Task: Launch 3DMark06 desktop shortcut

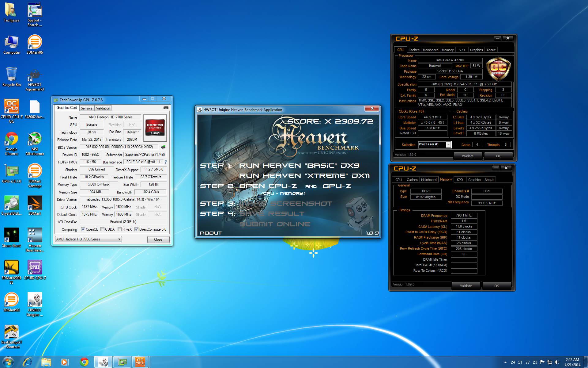Action: click(x=35, y=45)
